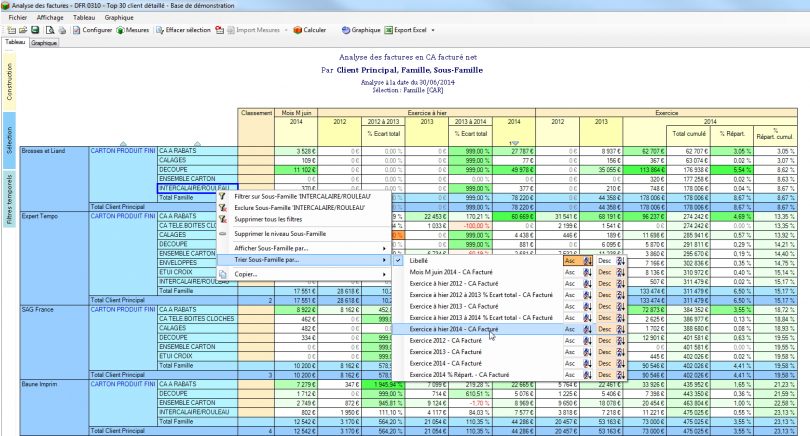Sort ascending by Mois M juin 2014
Screen dimensions: 810x436
tap(578, 272)
